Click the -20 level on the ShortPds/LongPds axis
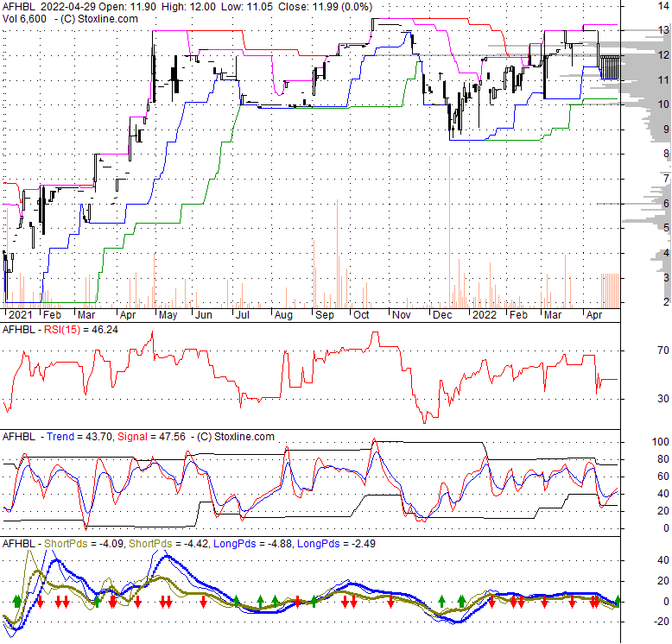672x644 pixels. tap(662, 622)
